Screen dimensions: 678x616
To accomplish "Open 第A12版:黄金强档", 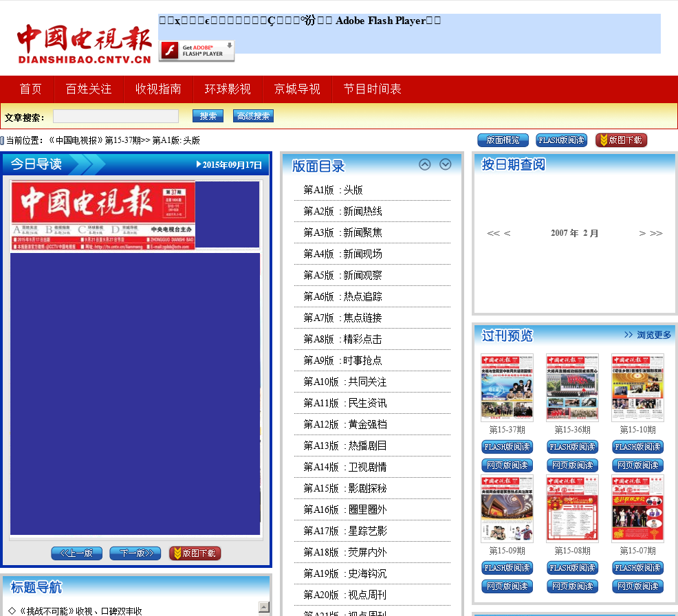I will pyautogui.click(x=345, y=424).
